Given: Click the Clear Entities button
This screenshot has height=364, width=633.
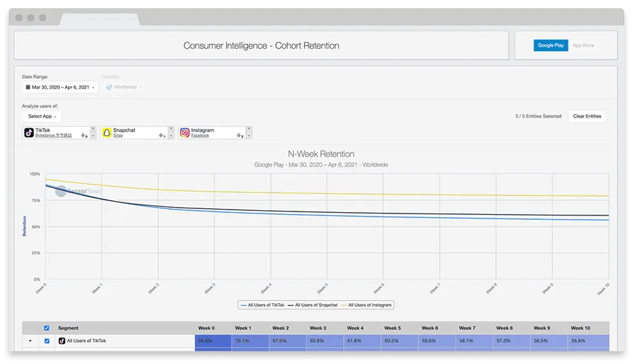Looking at the screenshot, I should (587, 116).
